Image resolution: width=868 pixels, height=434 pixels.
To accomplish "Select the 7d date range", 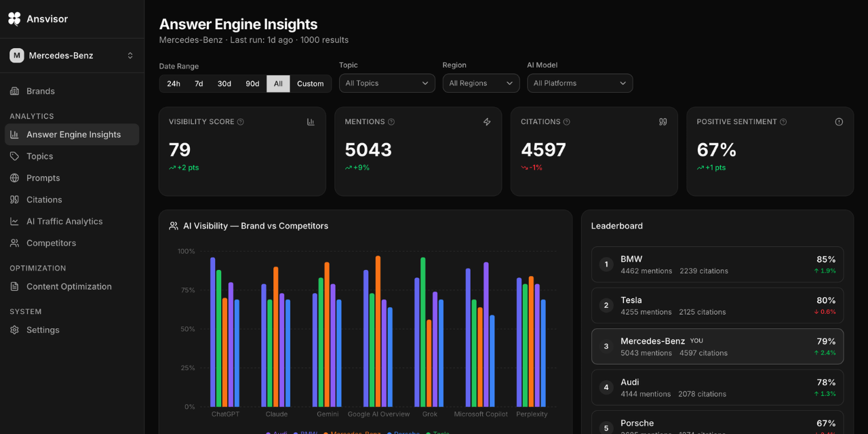I will (199, 83).
